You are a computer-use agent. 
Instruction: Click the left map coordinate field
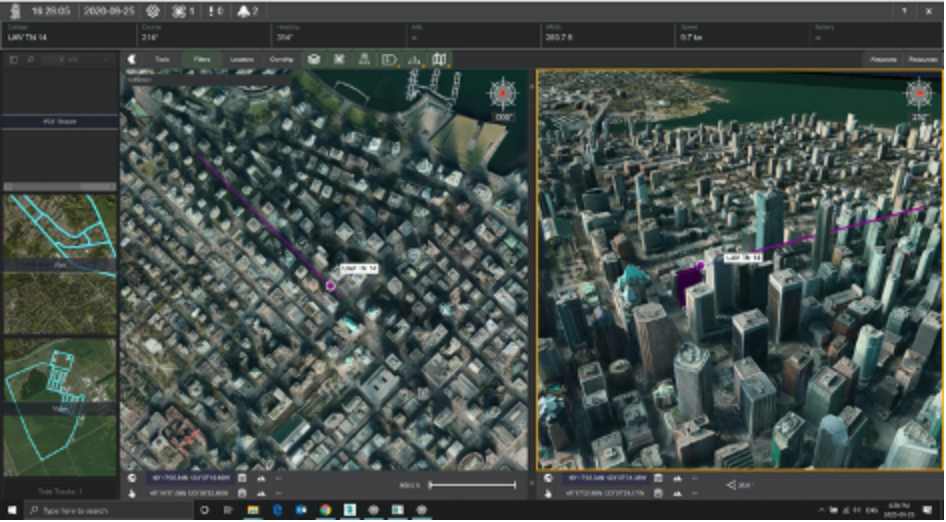click(x=192, y=478)
